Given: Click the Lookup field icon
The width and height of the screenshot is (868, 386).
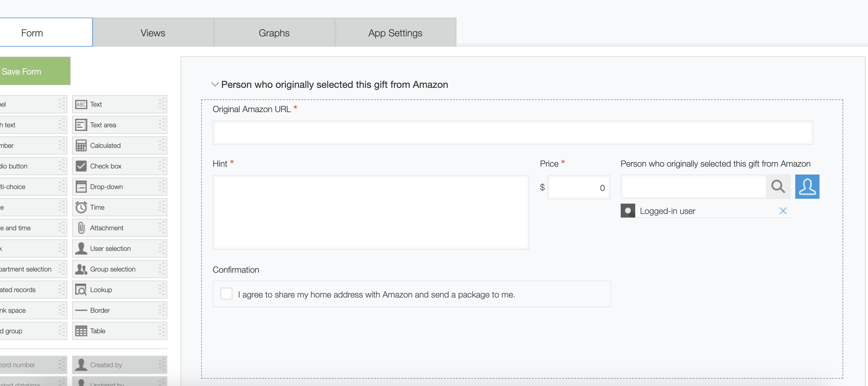Looking at the screenshot, I should tap(81, 290).
